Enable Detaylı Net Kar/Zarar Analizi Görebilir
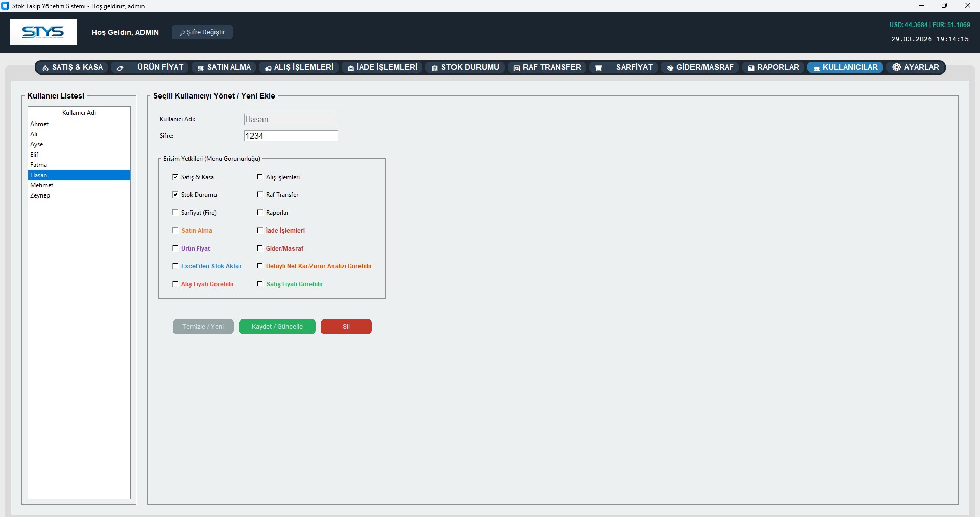 (260, 266)
